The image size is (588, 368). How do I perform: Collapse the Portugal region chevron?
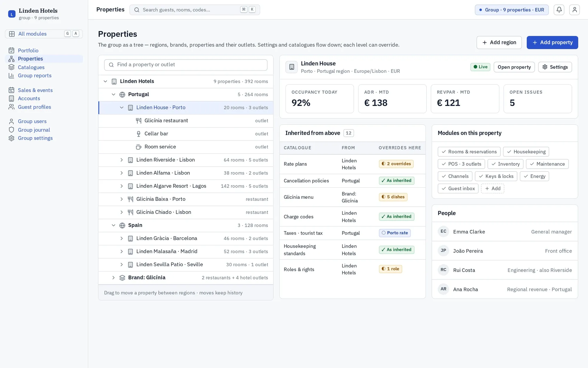tap(113, 95)
